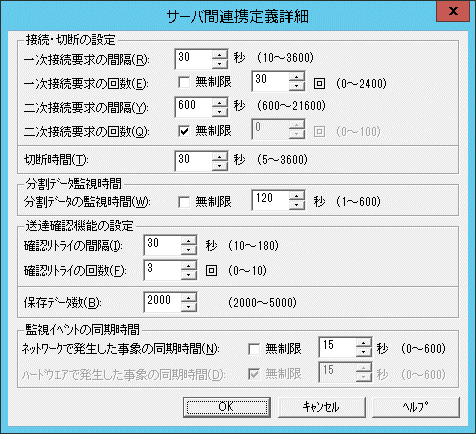The image size is (476, 434).
Task: Click the 一次接続要求の間隔 input field
Action: coord(194,60)
